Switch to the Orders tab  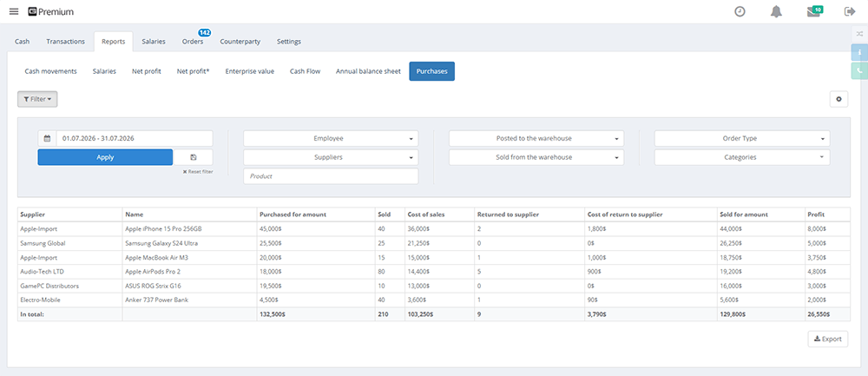point(193,42)
